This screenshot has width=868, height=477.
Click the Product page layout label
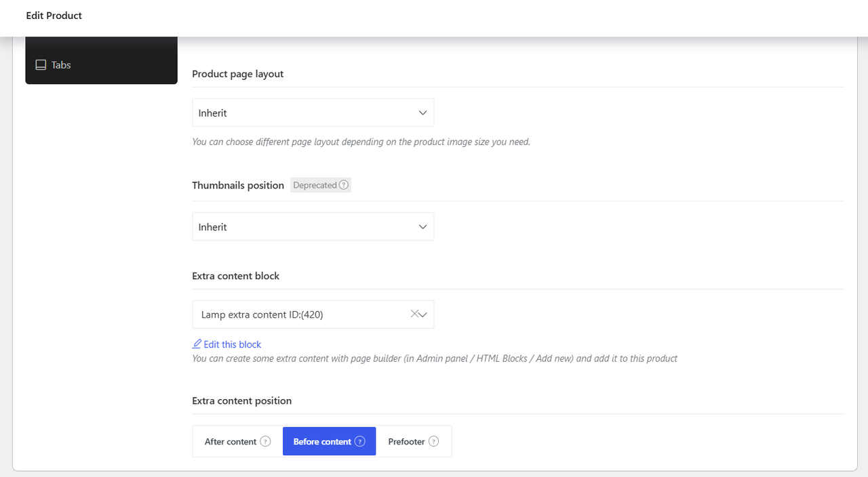coord(238,74)
